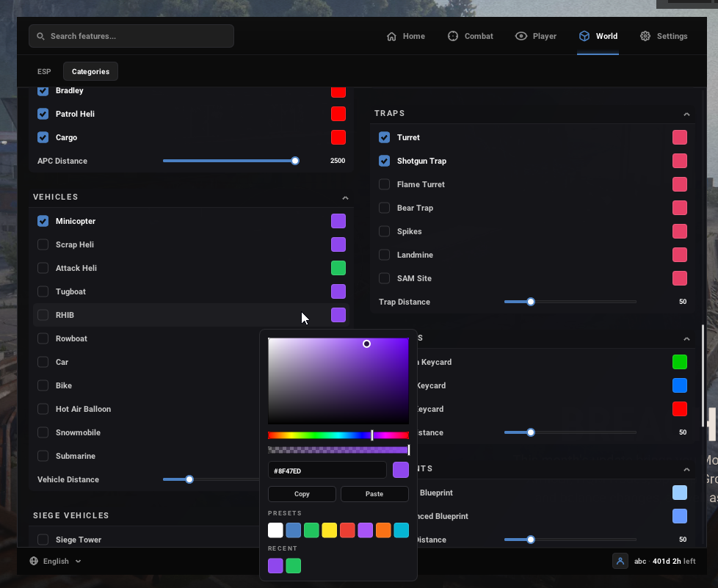Image resolution: width=718 pixels, height=588 pixels.
Task: Check the RHIB checkbox
Action: tap(43, 315)
